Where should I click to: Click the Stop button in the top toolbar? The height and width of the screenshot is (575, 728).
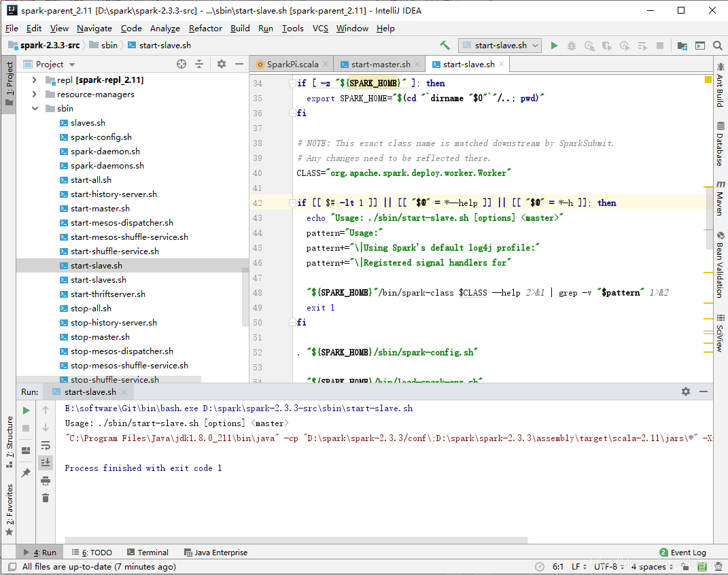(660, 46)
